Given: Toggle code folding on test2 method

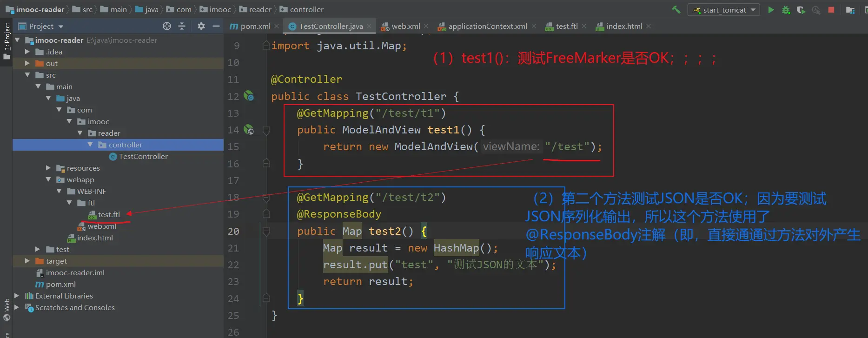Looking at the screenshot, I should point(266,231).
